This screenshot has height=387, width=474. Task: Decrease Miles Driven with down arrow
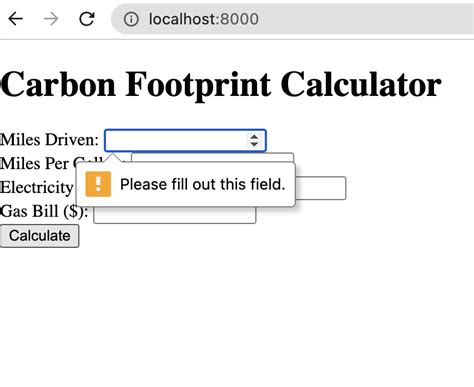(x=254, y=144)
